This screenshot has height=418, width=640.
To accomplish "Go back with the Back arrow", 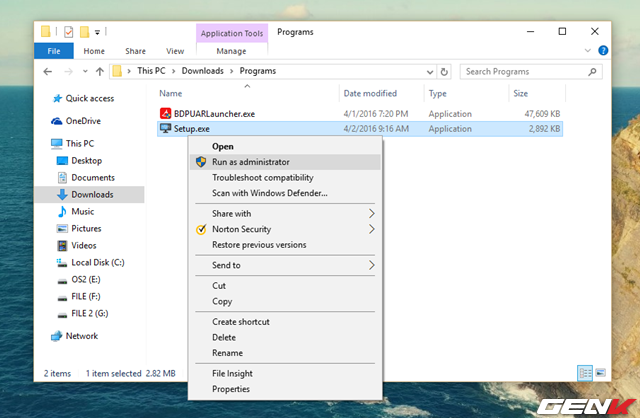I will pos(48,71).
